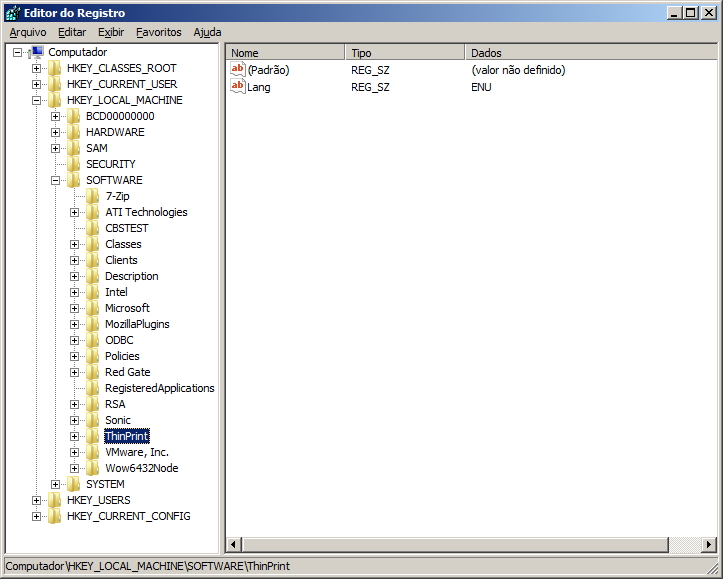Open the Favoritos menu
Screen dimensions: 723x579
tap(159, 32)
